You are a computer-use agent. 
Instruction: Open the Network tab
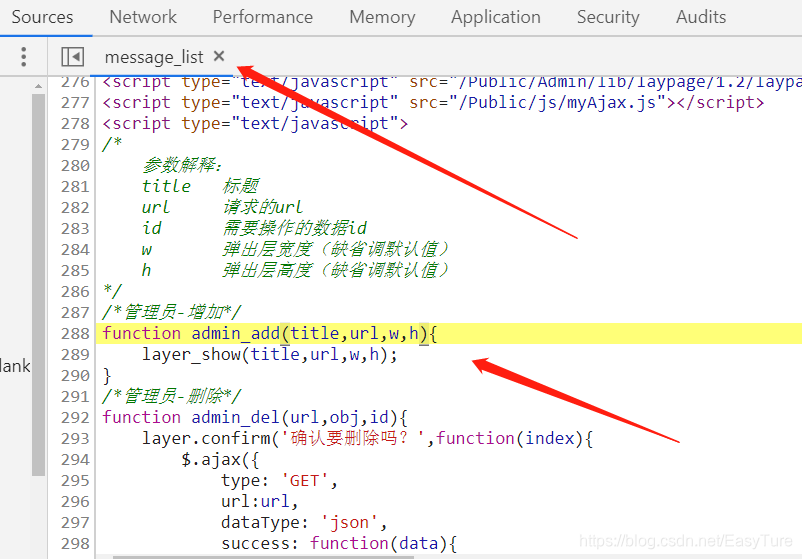(143, 17)
